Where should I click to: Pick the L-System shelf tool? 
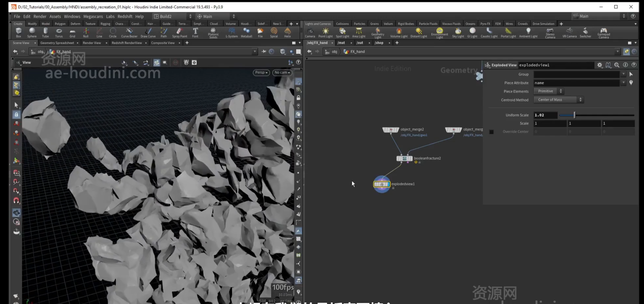pyautogui.click(x=232, y=32)
